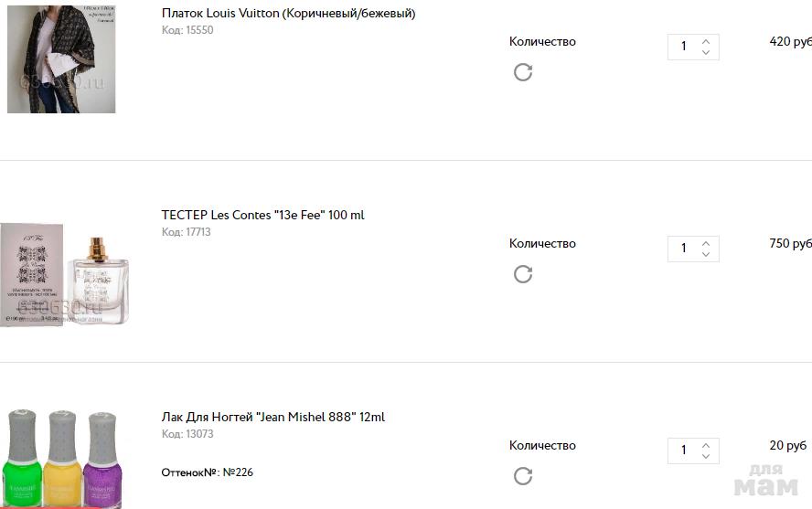Click refresh icon for Jean Mishel nail polish

click(523, 476)
